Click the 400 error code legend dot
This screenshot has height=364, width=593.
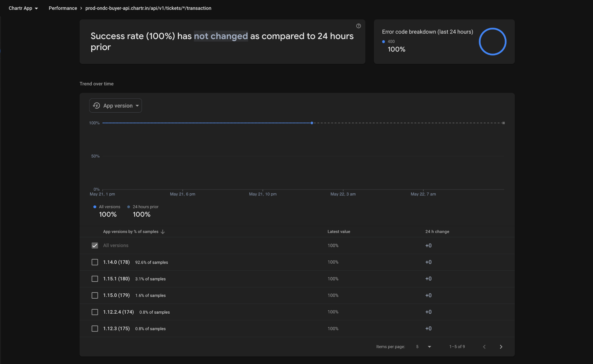(384, 42)
